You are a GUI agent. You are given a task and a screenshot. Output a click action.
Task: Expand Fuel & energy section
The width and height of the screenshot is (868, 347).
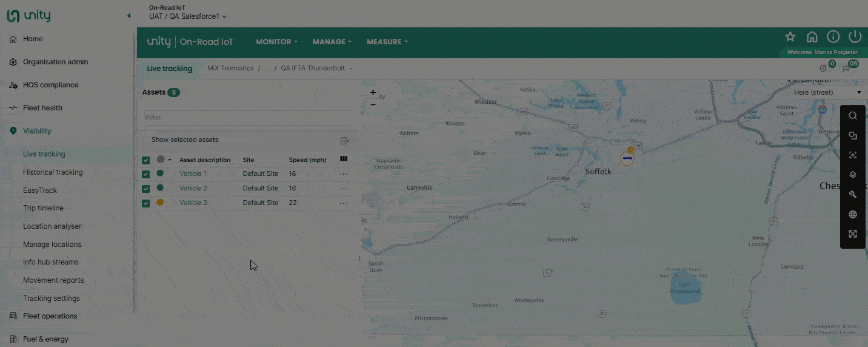click(x=45, y=339)
